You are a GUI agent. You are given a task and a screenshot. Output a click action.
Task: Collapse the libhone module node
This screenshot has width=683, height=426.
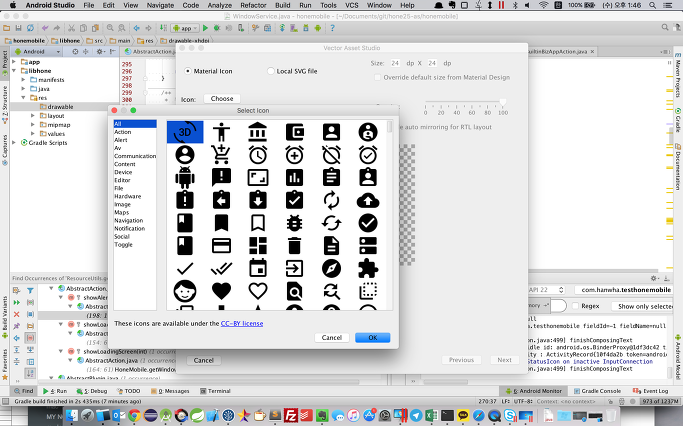[14, 71]
